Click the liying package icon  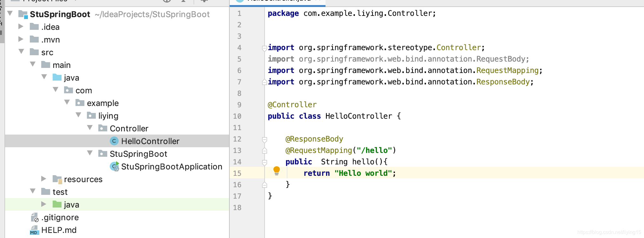pyautogui.click(x=91, y=115)
